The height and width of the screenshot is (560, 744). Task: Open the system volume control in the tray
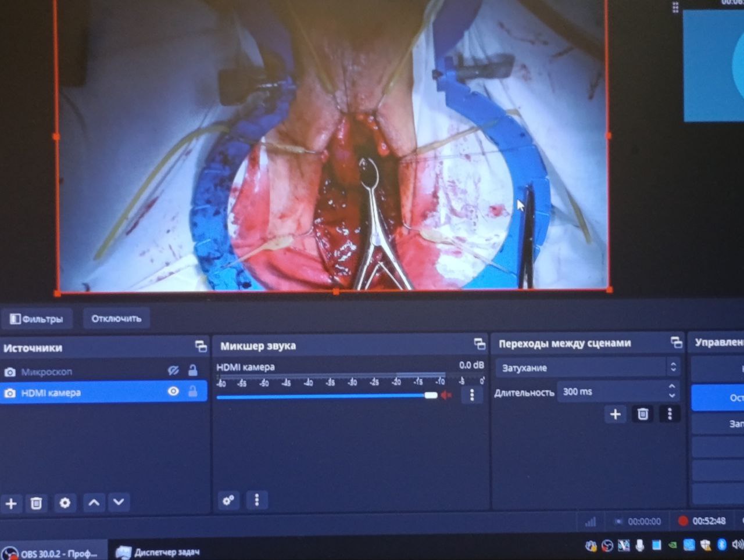pyautogui.click(x=737, y=544)
